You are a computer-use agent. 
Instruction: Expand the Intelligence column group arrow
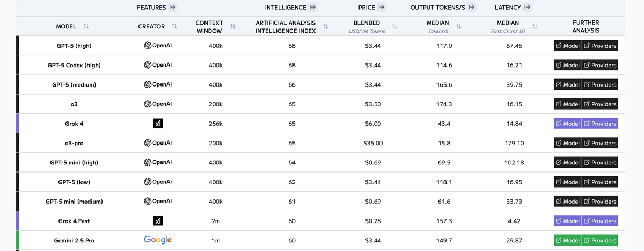click(x=313, y=8)
